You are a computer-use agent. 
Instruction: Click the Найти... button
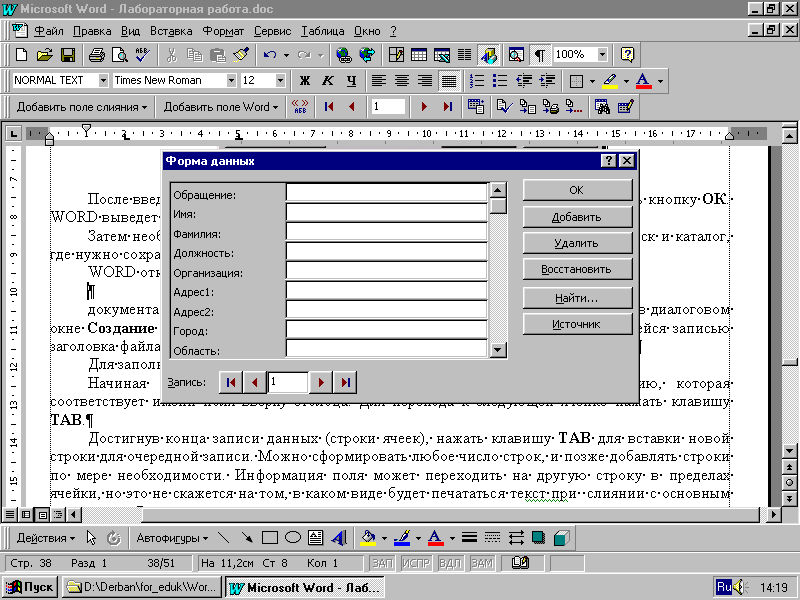[x=578, y=298]
